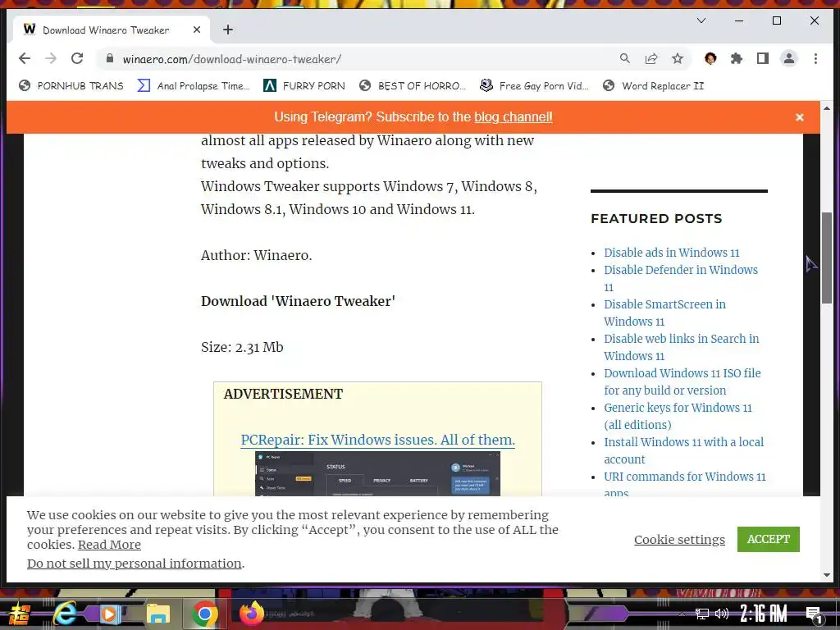
Task: Launch Internet Explorer from the taskbar
Action: (64, 614)
